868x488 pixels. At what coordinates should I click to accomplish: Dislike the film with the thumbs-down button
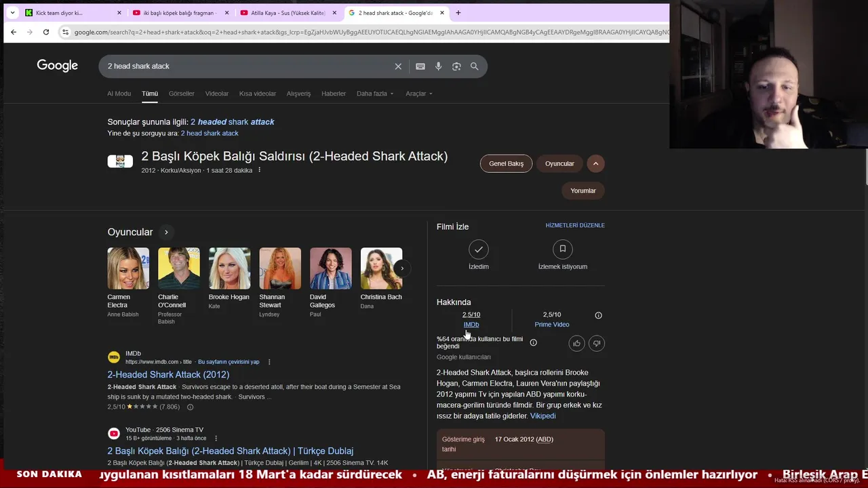(x=597, y=344)
